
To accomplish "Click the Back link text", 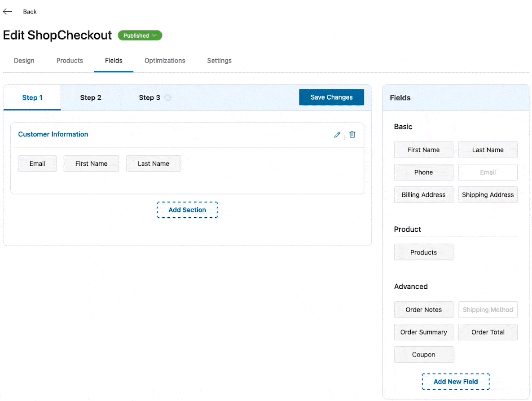I will pyautogui.click(x=30, y=12).
